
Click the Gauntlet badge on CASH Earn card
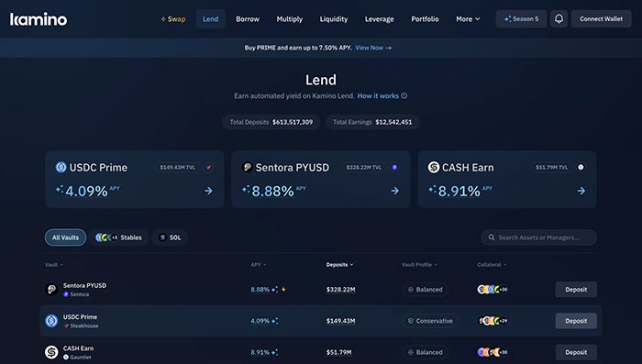click(x=581, y=167)
